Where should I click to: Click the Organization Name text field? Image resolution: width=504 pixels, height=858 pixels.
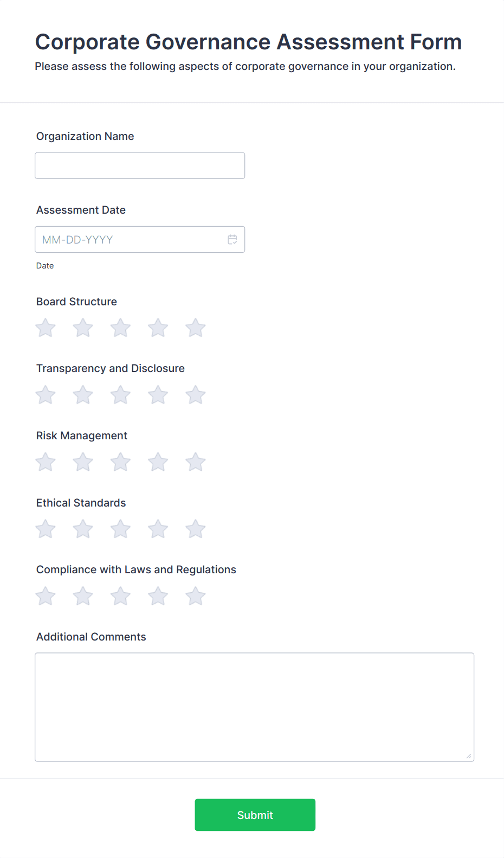click(x=140, y=165)
